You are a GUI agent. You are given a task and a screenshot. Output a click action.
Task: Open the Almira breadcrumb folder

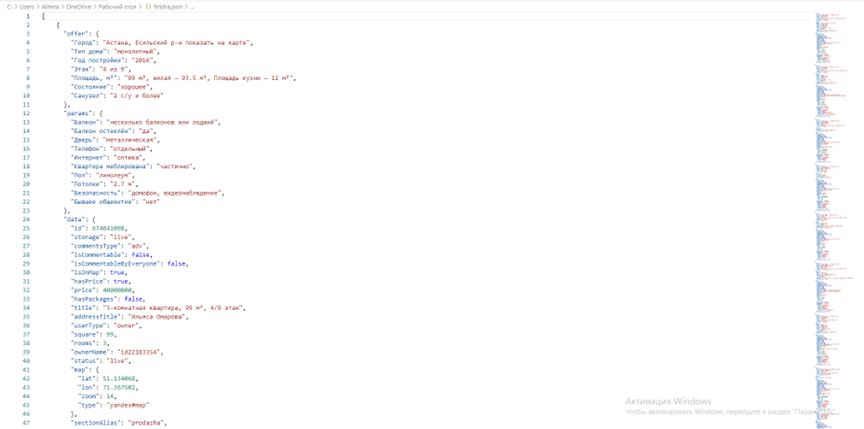pyautogui.click(x=50, y=6)
